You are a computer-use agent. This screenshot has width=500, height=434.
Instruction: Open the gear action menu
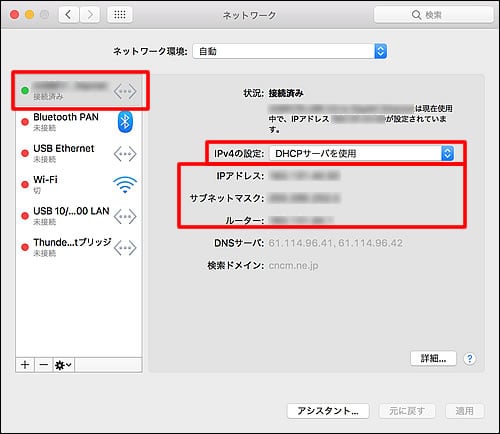pyautogui.click(x=63, y=365)
